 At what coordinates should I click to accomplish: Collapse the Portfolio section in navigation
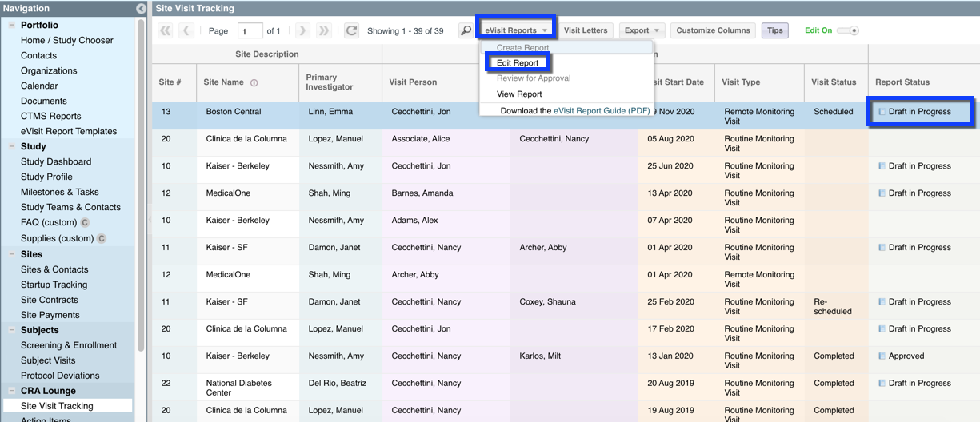(x=12, y=26)
